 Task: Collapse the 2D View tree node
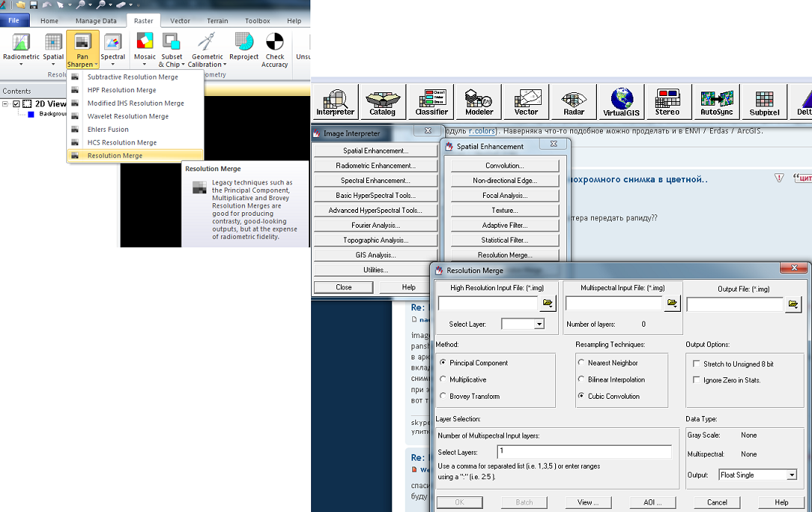6,104
